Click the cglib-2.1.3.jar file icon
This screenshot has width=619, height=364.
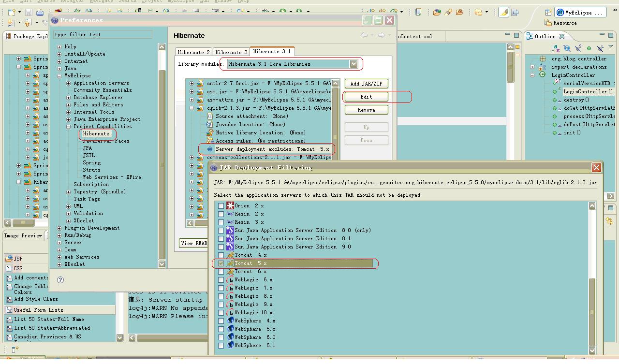(x=200, y=108)
